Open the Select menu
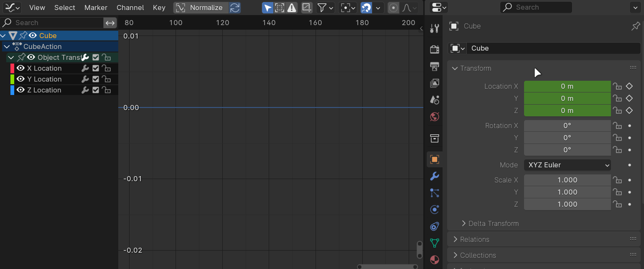 point(65,8)
